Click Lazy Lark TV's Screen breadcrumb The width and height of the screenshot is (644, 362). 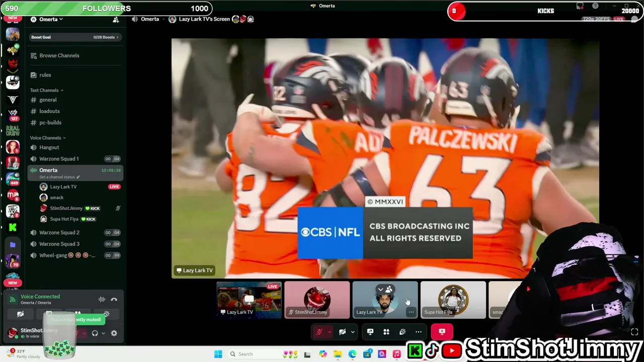click(205, 19)
